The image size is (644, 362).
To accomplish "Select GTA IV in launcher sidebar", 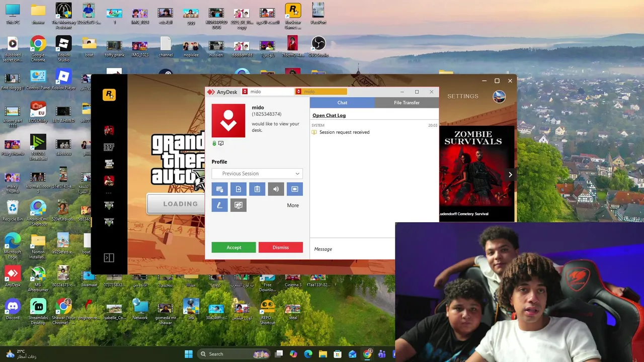I will [109, 147].
